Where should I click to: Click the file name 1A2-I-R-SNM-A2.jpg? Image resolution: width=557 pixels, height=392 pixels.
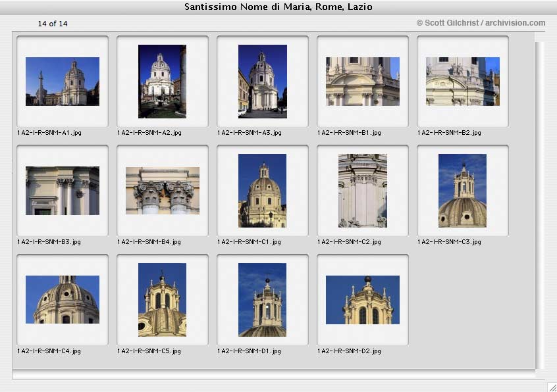[149, 133]
